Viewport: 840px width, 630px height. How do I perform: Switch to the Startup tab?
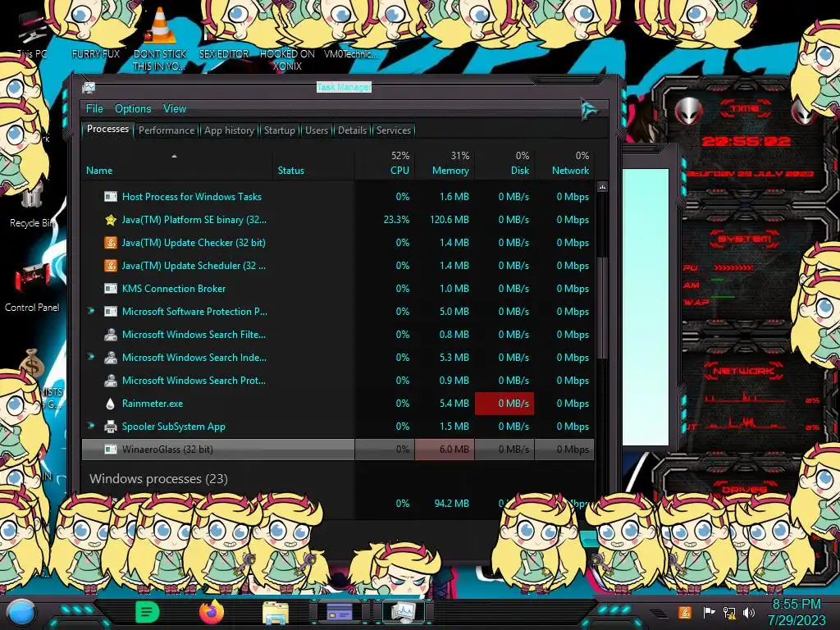279,130
